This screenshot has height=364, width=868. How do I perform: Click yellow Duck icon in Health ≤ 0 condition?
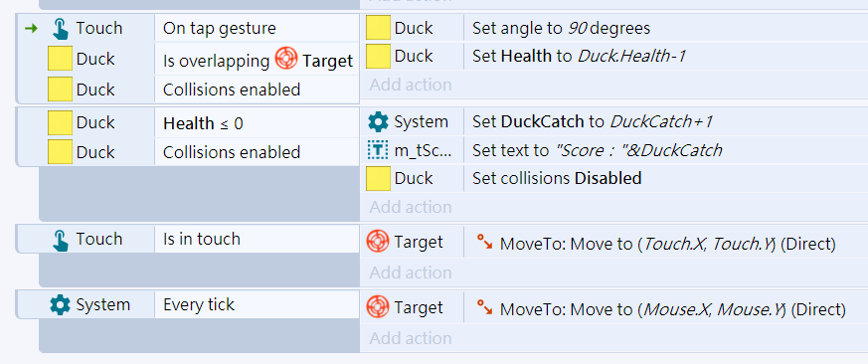(60, 123)
